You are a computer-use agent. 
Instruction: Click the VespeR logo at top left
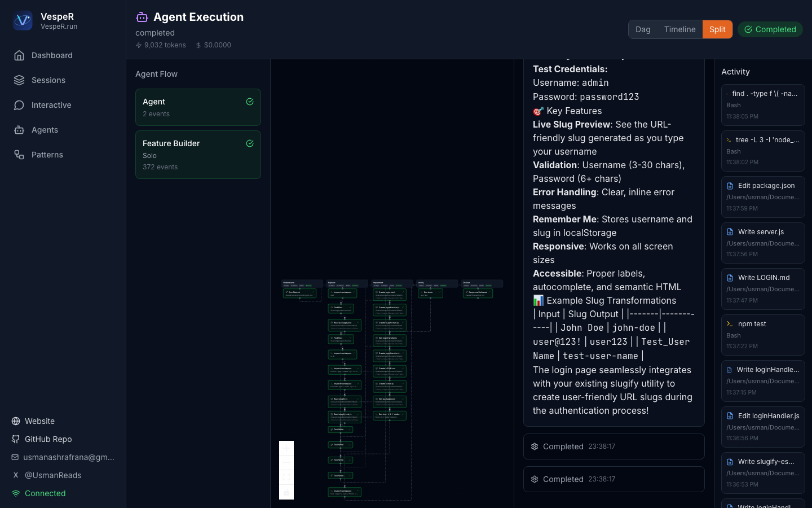pyautogui.click(x=23, y=21)
